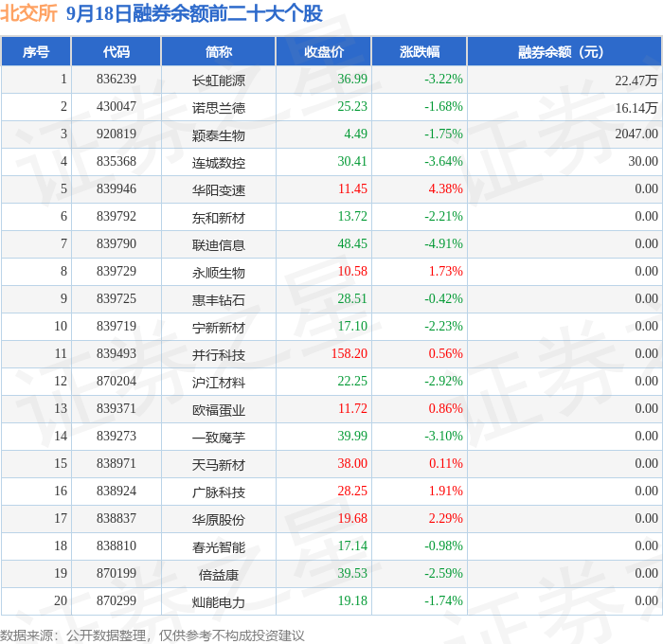Select stock name 惠丰钻石

(x=219, y=300)
